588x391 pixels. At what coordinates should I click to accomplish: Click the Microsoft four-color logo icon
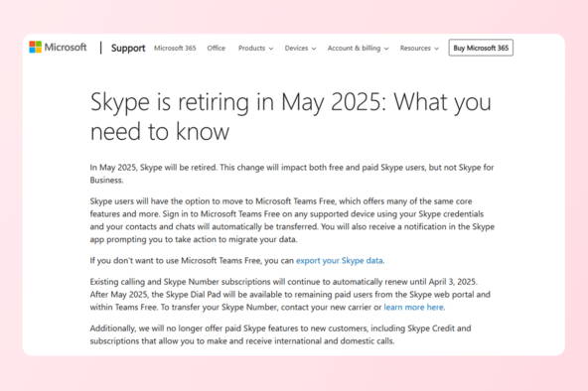35,48
